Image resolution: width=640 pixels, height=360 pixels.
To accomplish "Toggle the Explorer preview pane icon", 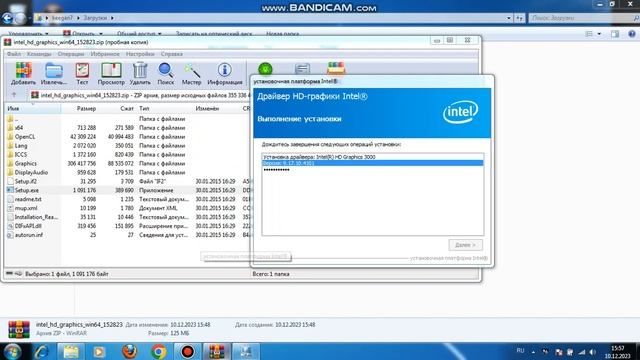I will coord(615,34).
